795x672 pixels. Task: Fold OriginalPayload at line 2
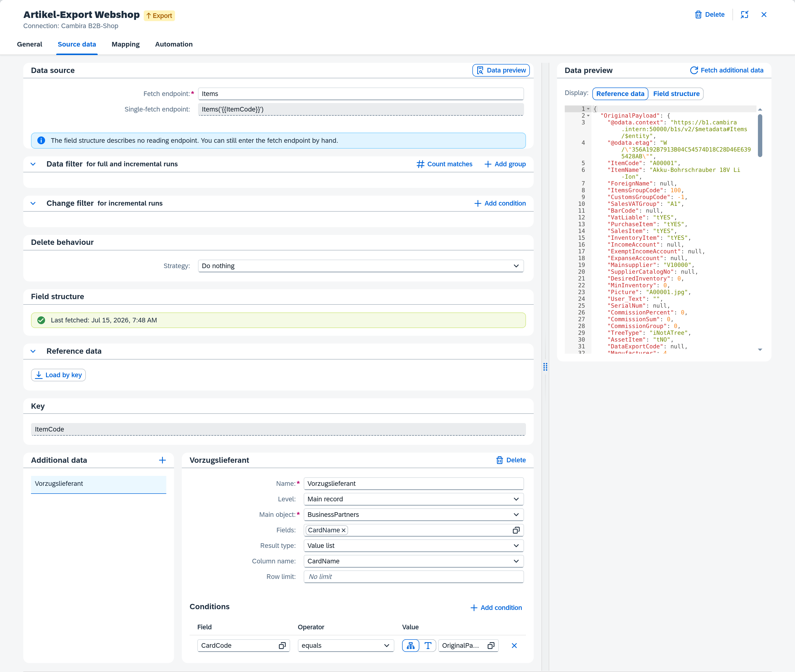coord(588,116)
